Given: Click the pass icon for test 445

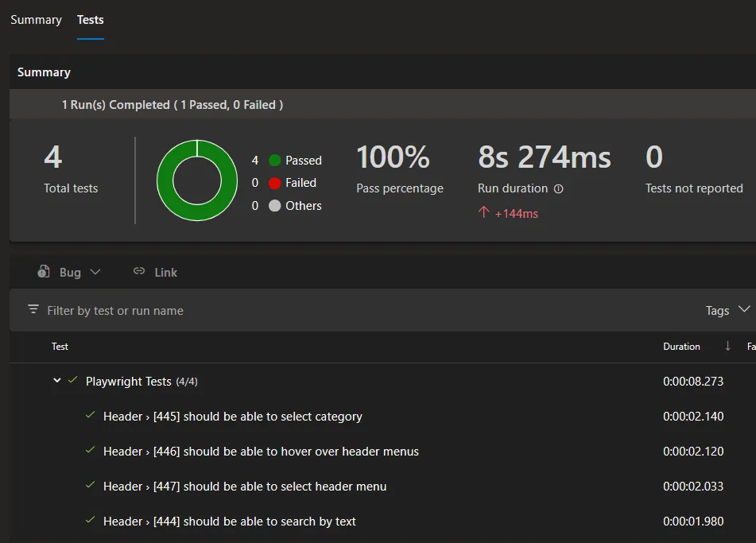Looking at the screenshot, I should click(x=90, y=416).
